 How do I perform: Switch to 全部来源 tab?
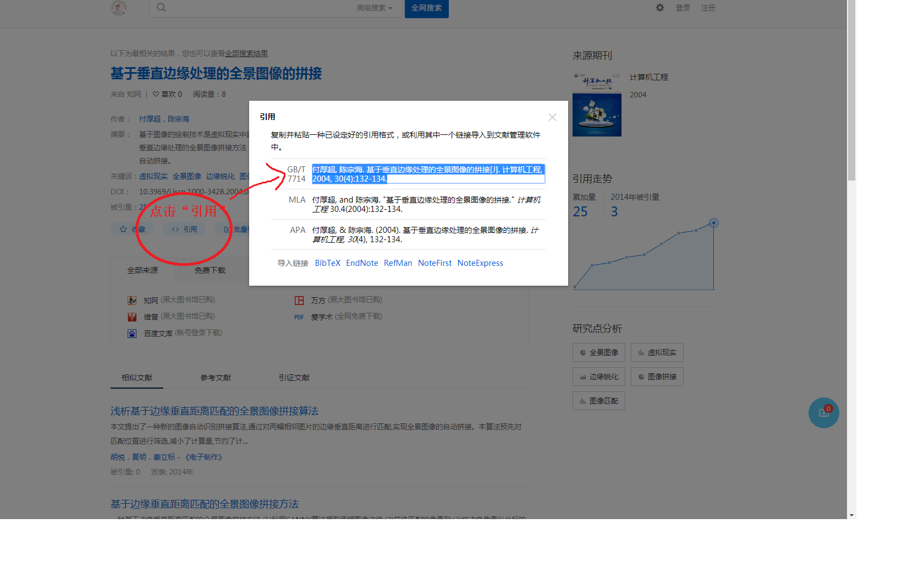[142, 270]
